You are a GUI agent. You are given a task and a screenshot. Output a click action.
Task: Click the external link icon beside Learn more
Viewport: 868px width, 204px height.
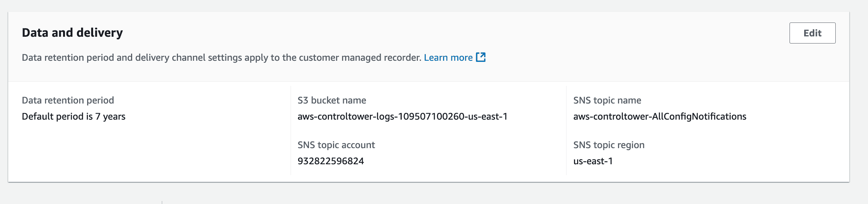481,57
